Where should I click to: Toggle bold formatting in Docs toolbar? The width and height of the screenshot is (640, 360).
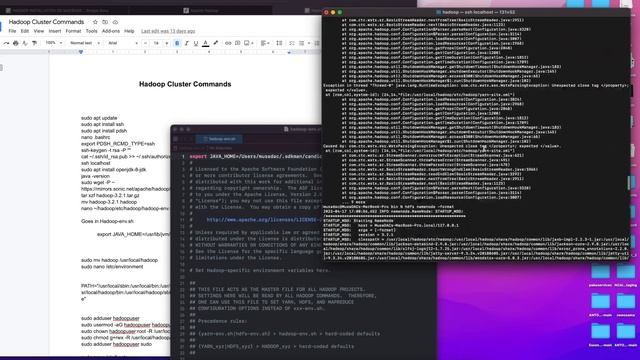click(177, 43)
